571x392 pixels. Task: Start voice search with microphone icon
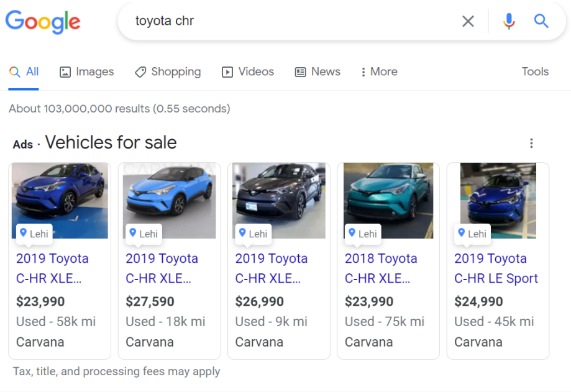[x=509, y=21]
